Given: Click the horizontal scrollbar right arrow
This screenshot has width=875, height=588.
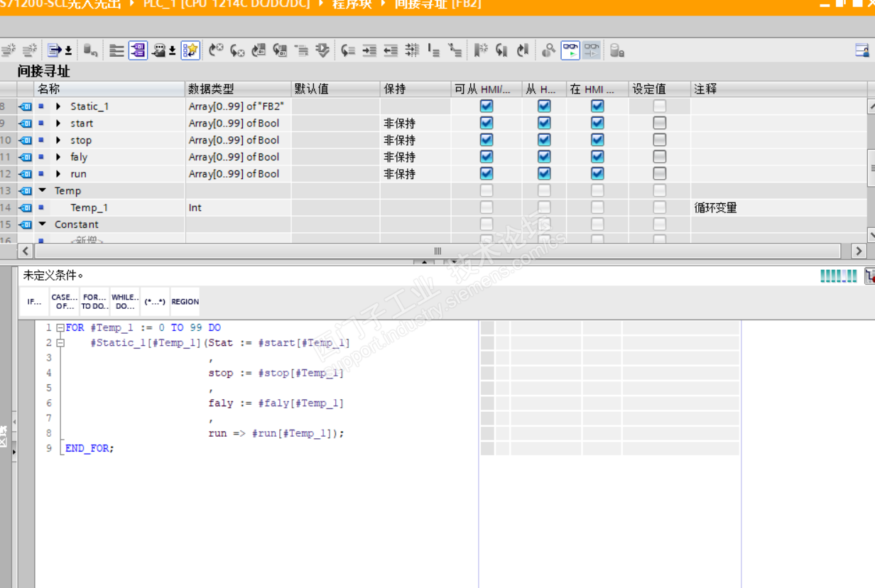Looking at the screenshot, I should (859, 251).
